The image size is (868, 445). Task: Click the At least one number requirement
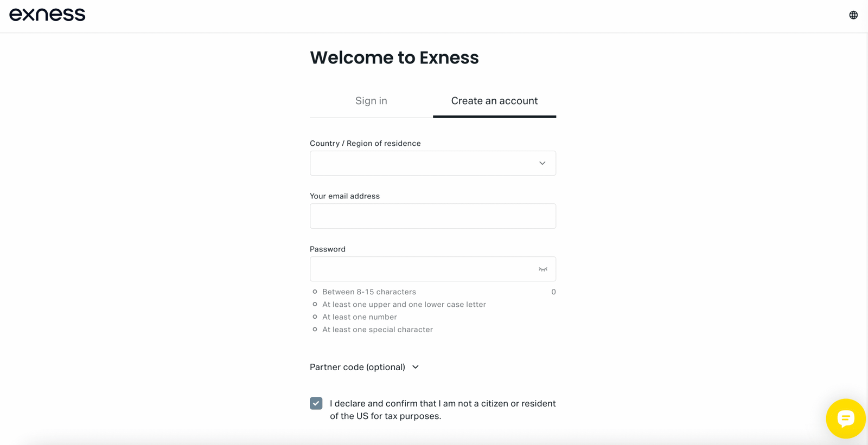coord(359,317)
